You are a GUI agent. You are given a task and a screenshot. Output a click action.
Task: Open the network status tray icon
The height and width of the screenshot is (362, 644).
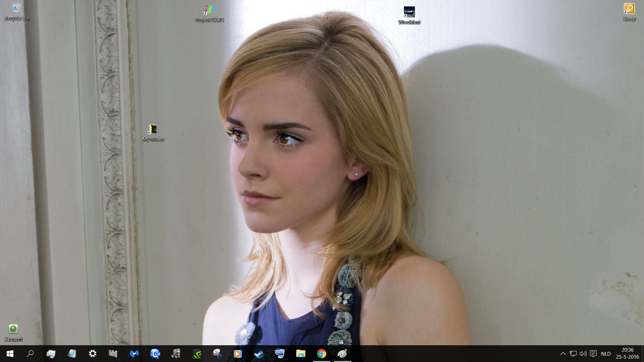pos(573,354)
